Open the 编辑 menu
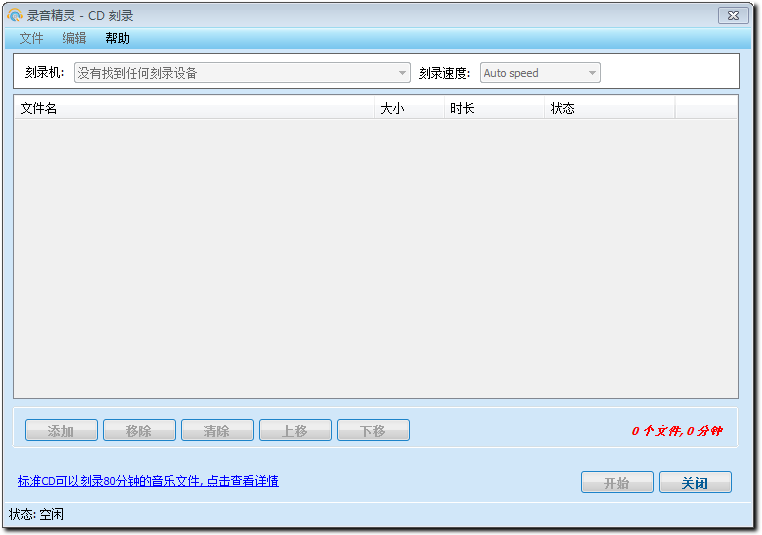This screenshot has width=762, height=535. [x=74, y=38]
